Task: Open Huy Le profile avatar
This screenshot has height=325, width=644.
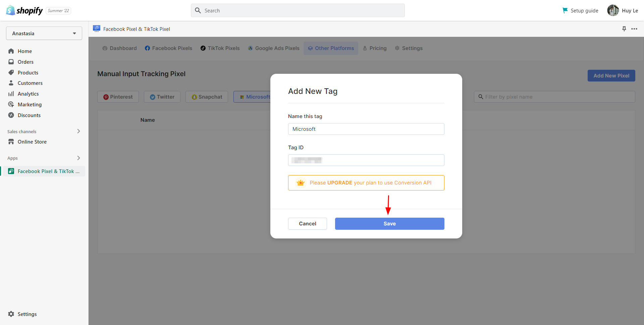Action: (613, 10)
